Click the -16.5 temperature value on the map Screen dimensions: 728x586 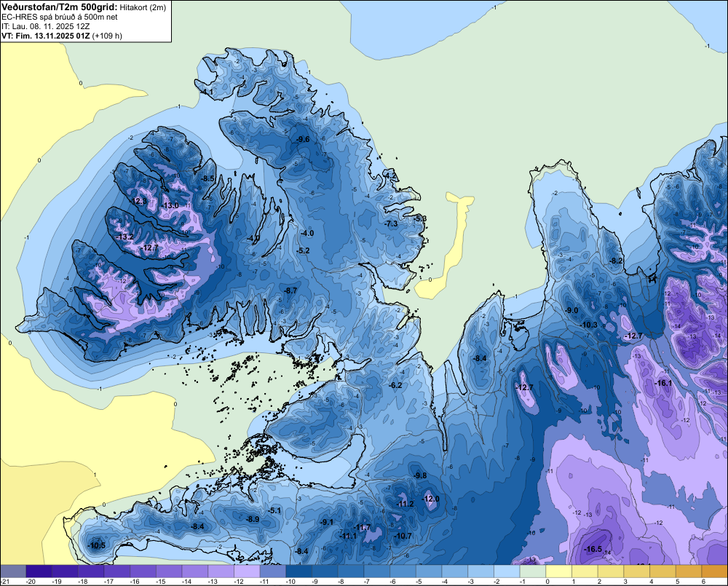click(x=593, y=549)
